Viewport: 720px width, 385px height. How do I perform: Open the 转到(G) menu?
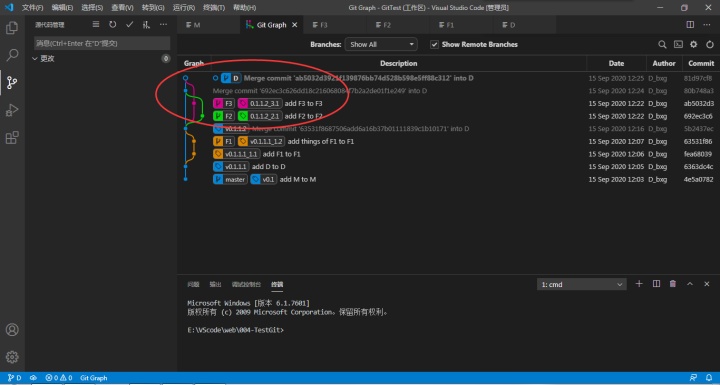coord(153,8)
